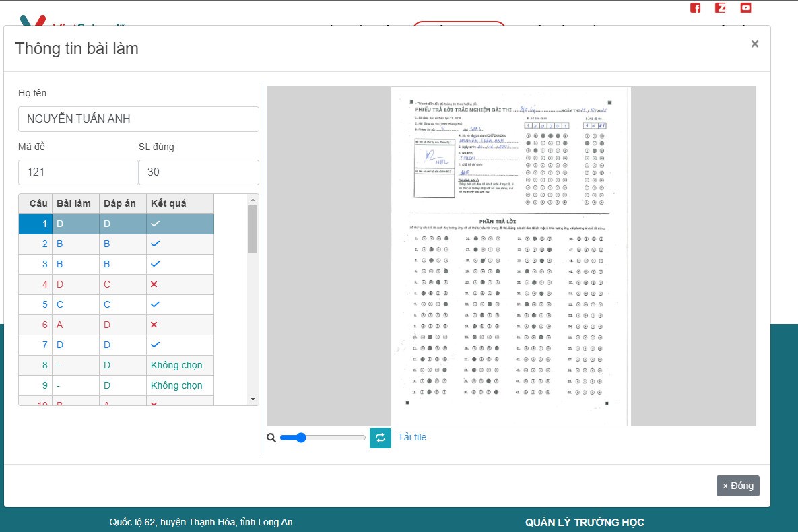The width and height of the screenshot is (798, 532).
Task: Click the magnifier zoom icon
Action: (271, 438)
